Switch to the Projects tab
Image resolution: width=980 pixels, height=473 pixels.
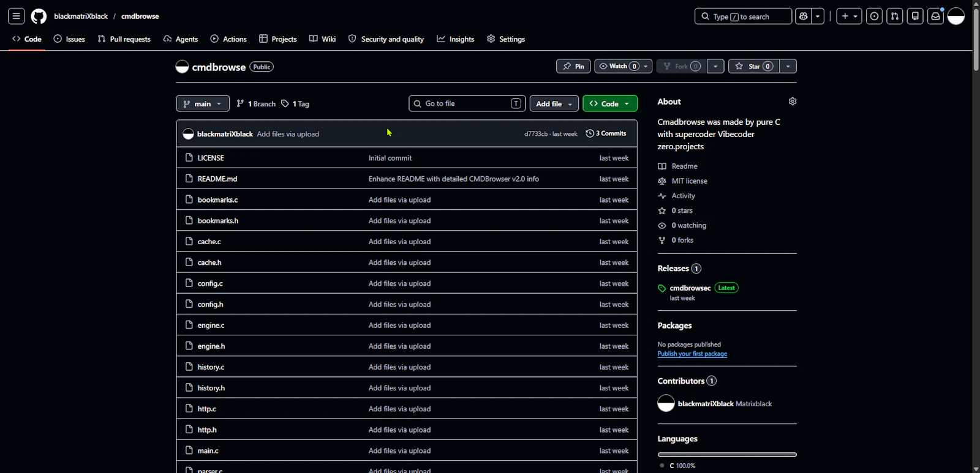point(278,39)
